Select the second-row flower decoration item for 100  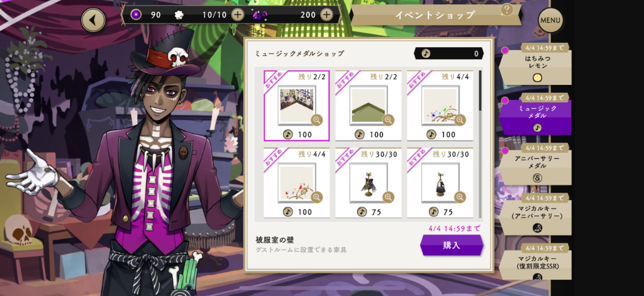(x=297, y=183)
